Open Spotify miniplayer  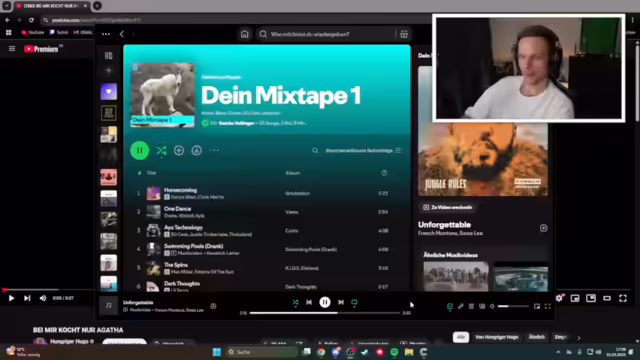[537, 306]
